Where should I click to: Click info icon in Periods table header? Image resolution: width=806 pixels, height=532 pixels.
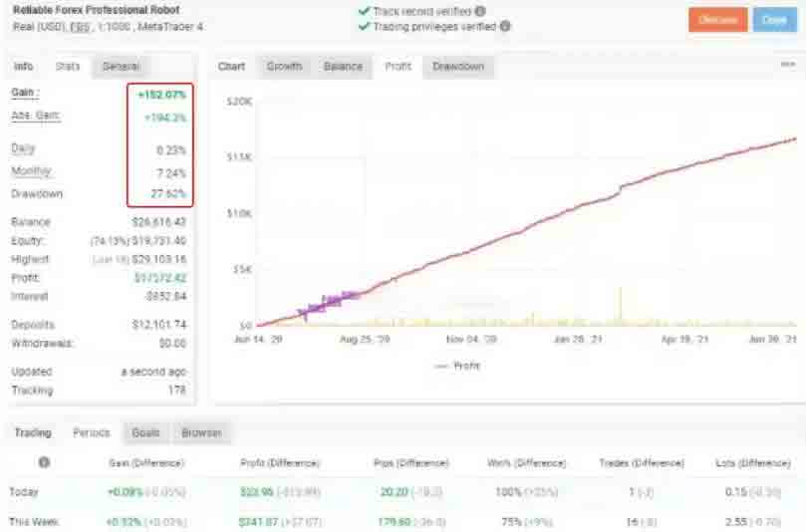click(44, 463)
